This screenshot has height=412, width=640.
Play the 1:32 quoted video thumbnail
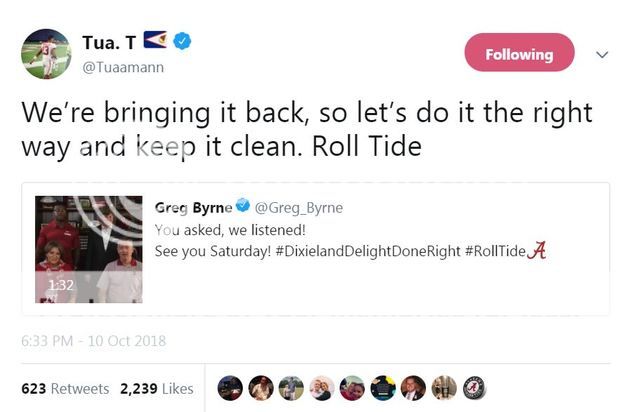[89, 249]
